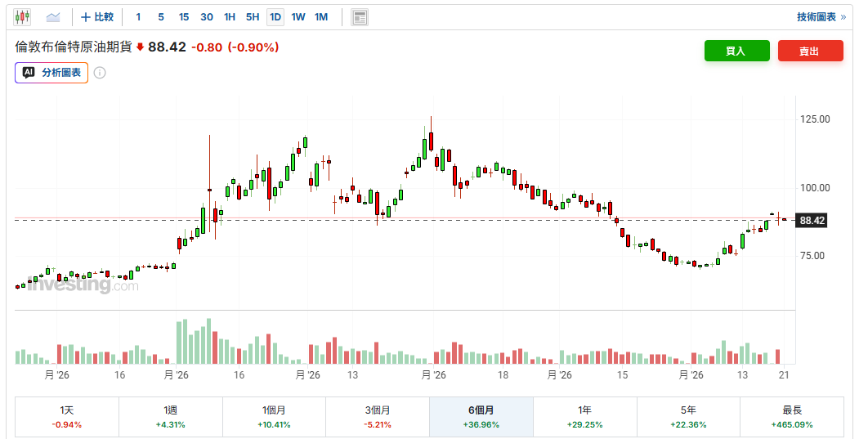Choose the 15 minute interval

[x=184, y=17]
